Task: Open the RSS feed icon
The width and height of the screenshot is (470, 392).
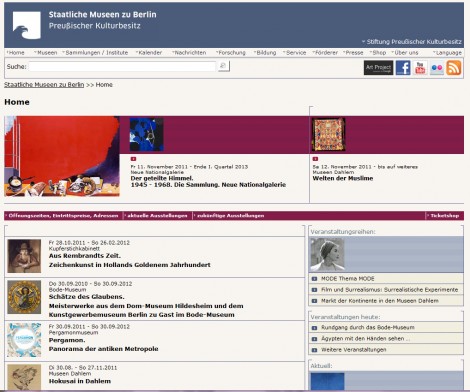Action: click(454, 68)
